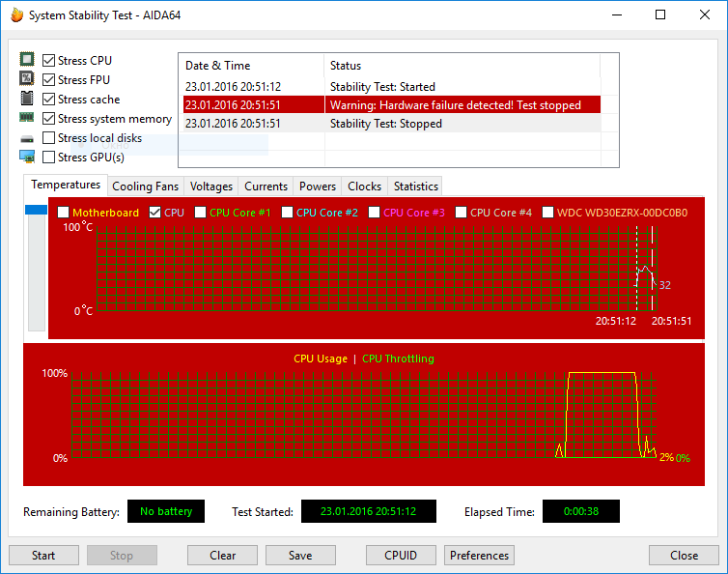Viewport: 728px width, 574px height.
Task: Open the CPUID panel
Action: [x=401, y=556]
